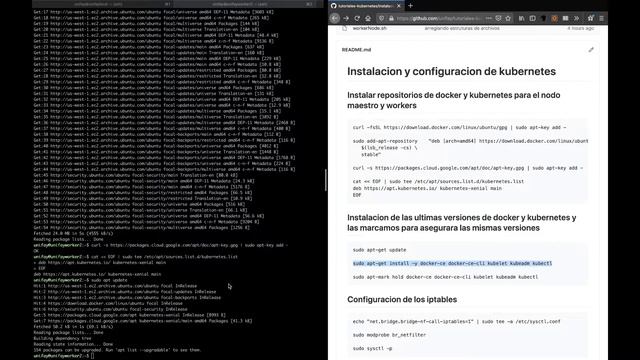View site security padlock details
The image size is (640, 360).
391,18
